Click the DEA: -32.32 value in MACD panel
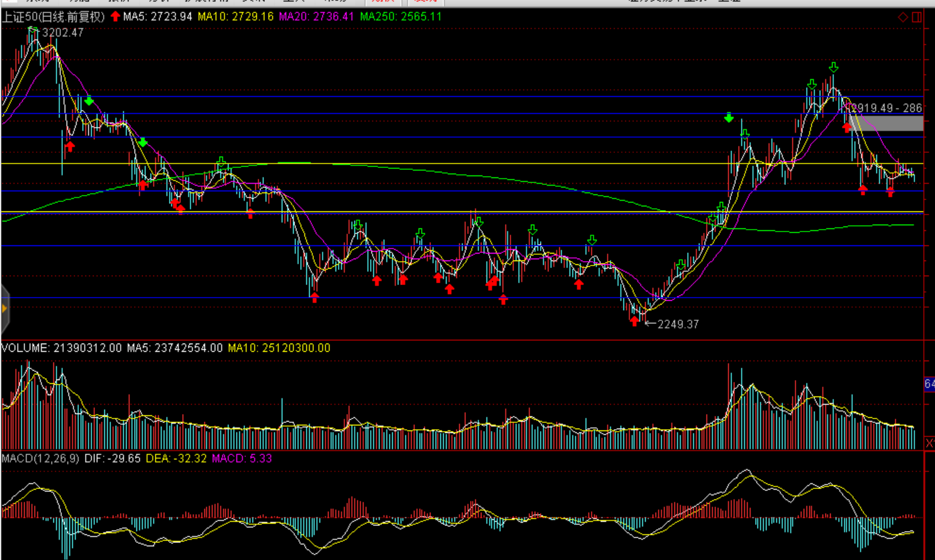This screenshot has height=560, width=935. click(x=176, y=459)
